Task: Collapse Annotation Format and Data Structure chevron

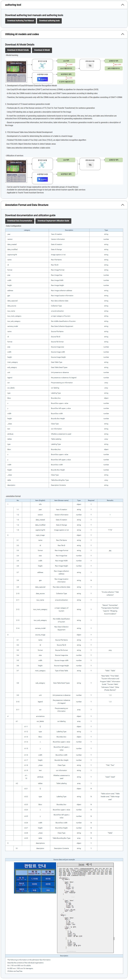Action: (x=122, y=205)
